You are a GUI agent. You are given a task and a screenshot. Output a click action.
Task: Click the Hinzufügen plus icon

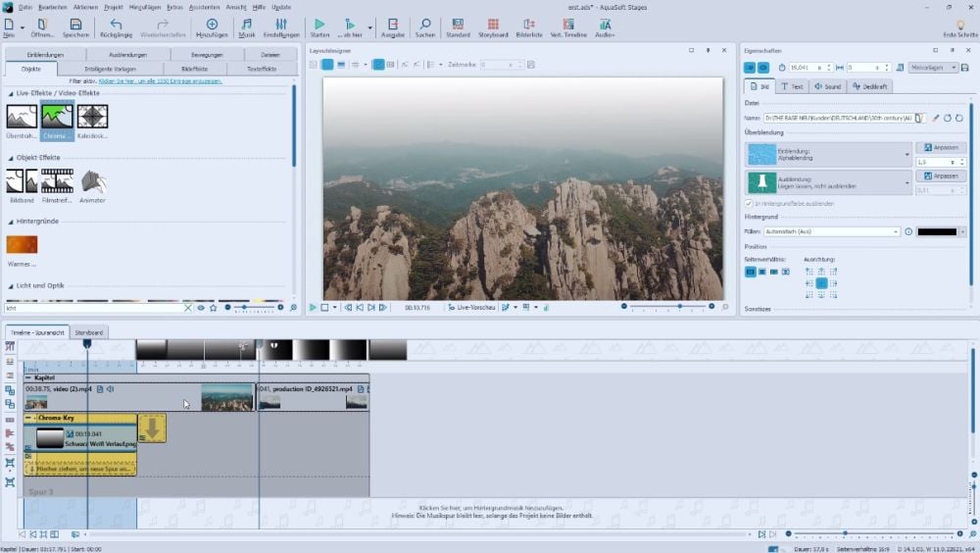212,25
